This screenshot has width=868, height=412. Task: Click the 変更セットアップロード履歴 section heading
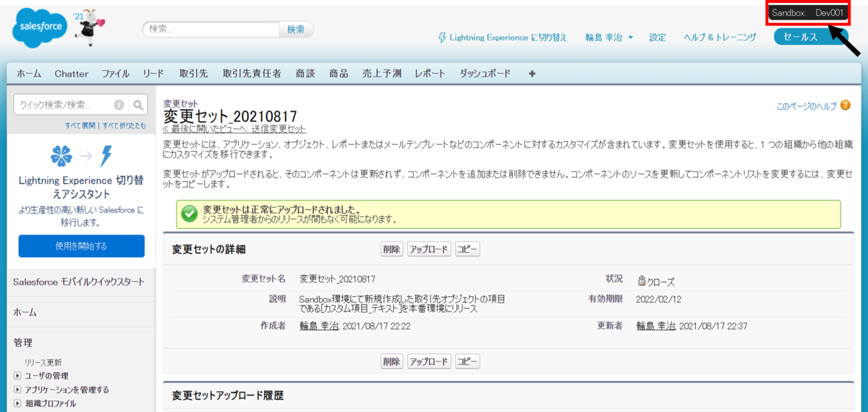pos(228,395)
